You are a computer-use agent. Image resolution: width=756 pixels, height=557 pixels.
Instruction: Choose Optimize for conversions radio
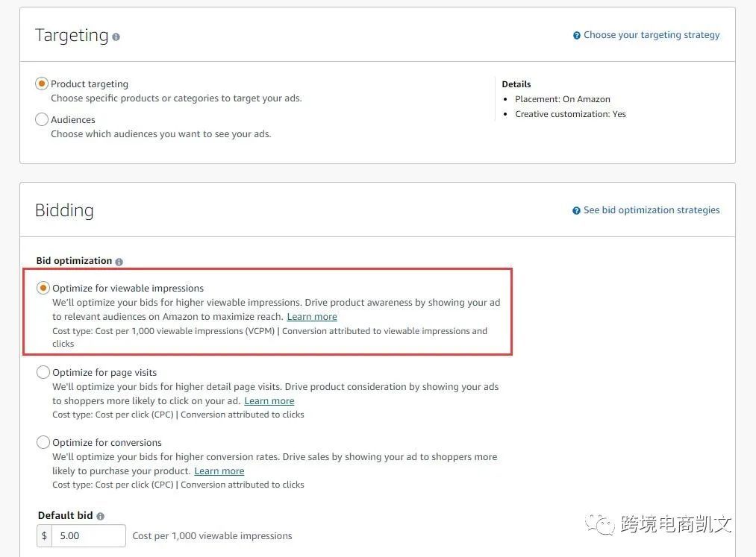tap(43, 442)
